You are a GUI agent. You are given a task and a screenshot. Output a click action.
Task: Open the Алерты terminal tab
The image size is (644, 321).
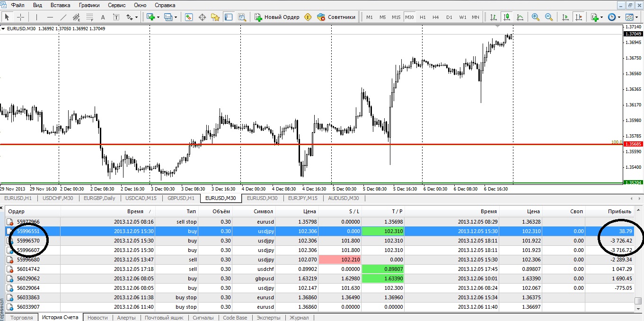point(126,318)
